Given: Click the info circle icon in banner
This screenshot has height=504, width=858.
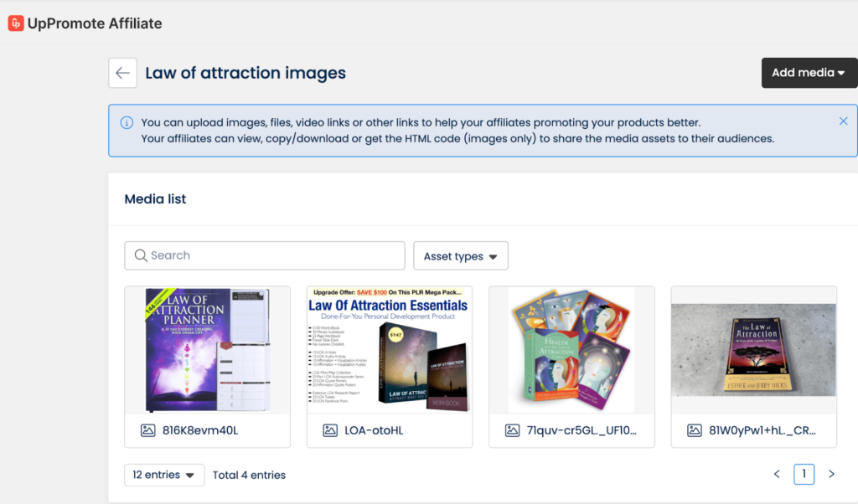Looking at the screenshot, I should pos(127,122).
